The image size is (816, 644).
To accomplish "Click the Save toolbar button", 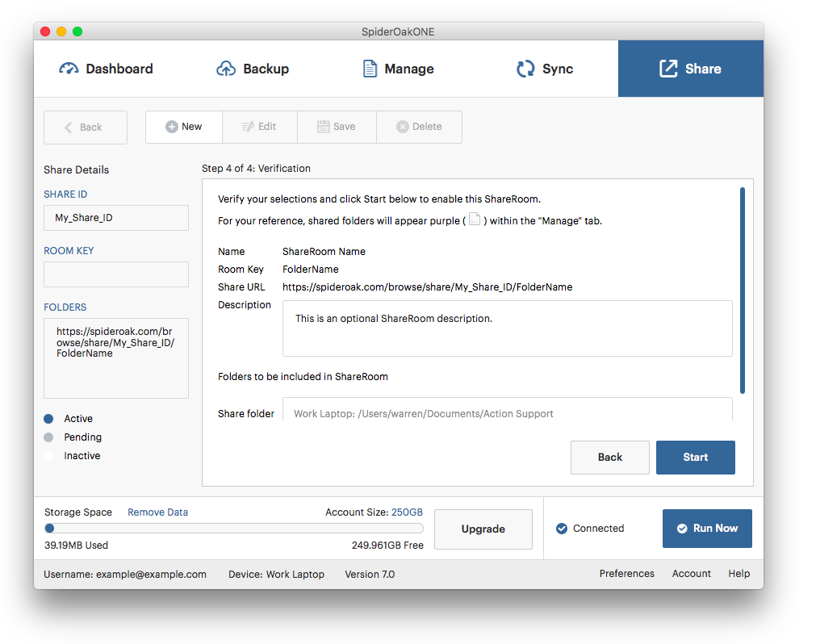I will pos(337,127).
